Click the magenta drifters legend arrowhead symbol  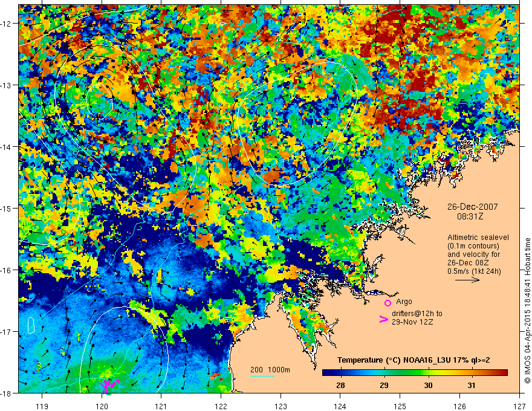pos(383,319)
